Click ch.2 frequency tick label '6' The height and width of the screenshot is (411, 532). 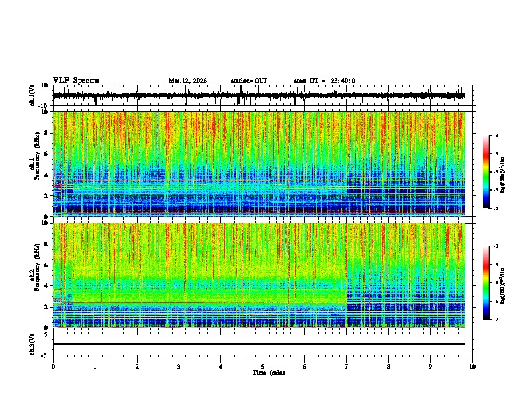pos(47,265)
